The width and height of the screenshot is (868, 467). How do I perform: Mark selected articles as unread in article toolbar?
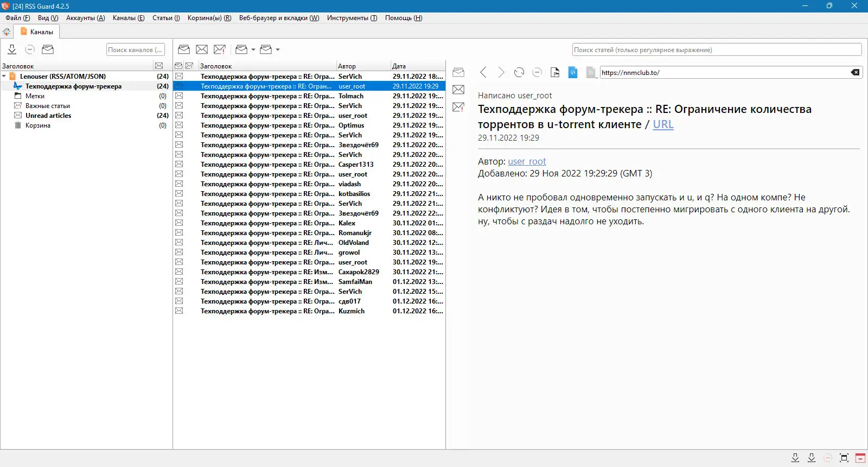tap(202, 49)
